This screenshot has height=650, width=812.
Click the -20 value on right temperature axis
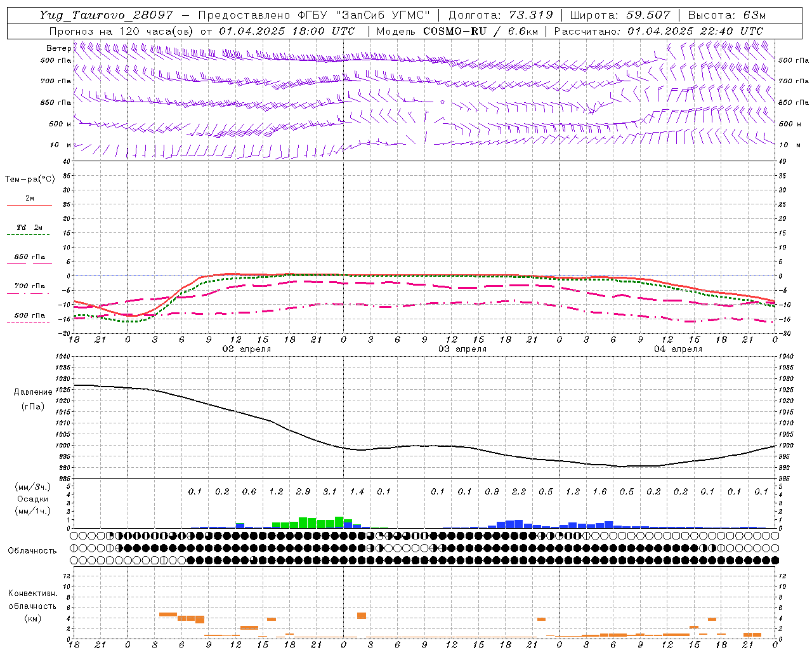point(785,333)
